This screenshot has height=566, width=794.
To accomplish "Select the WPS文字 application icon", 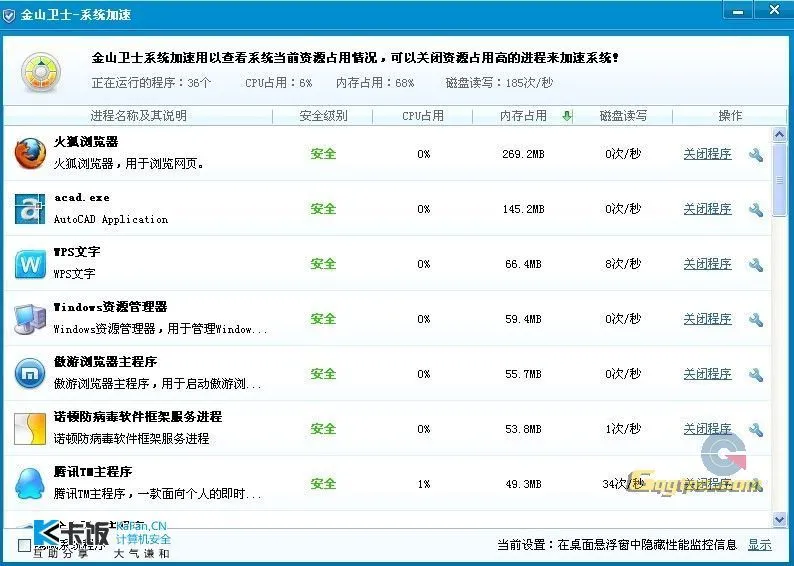I will click(30, 264).
